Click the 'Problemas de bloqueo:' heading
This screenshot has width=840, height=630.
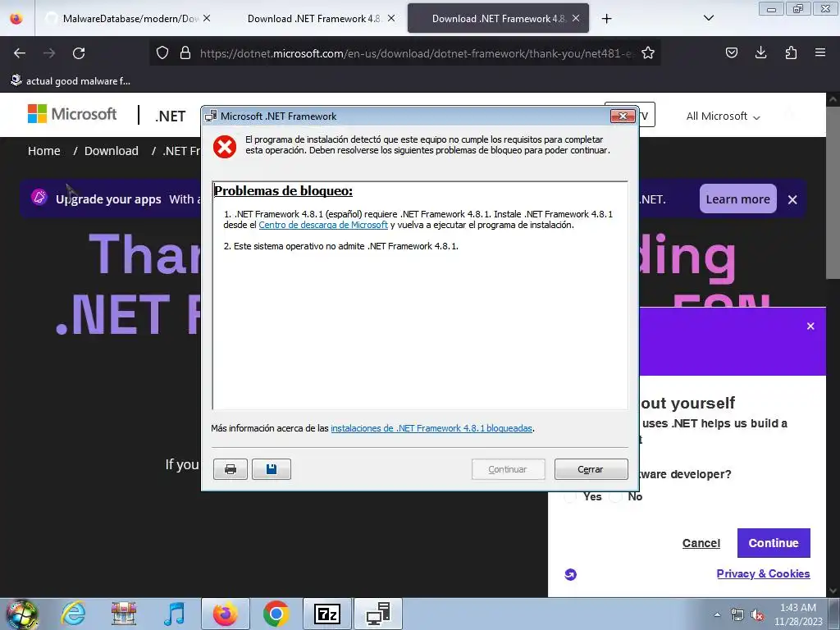pos(283,190)
